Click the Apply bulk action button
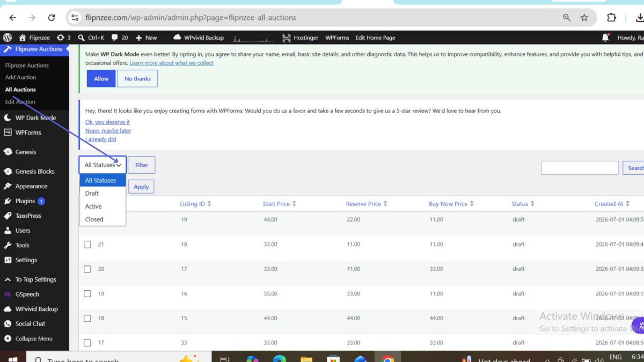The height and width of the screenshot is (362, 644). click(141, 187)
